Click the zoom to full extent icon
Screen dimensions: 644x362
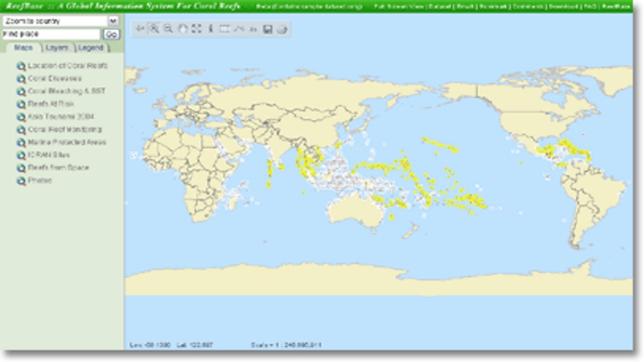coord(197,29)
